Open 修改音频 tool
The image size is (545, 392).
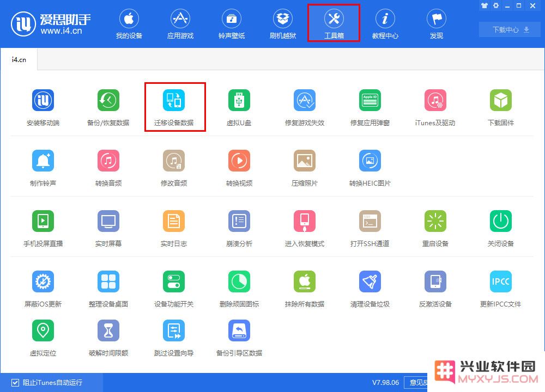pyautogui.click(x=174, y=168)
